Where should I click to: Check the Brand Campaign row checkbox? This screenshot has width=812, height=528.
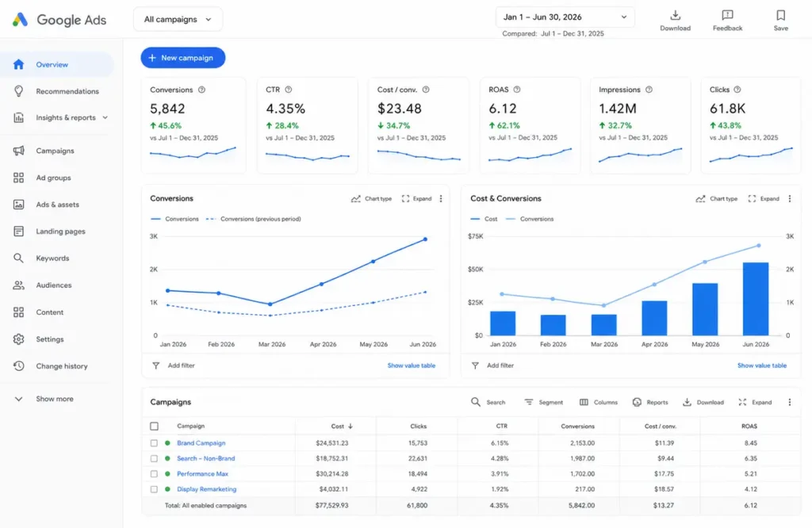point(154,443)
